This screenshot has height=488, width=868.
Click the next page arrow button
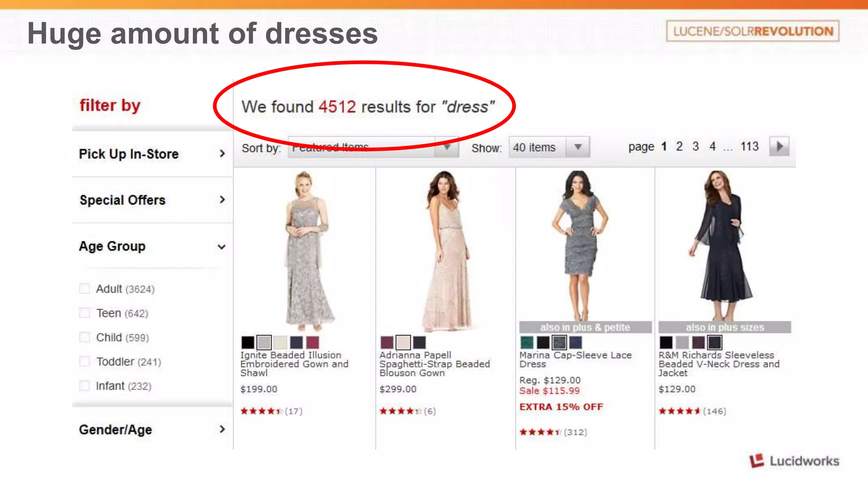pyautogui.click(x=779, y=147)
